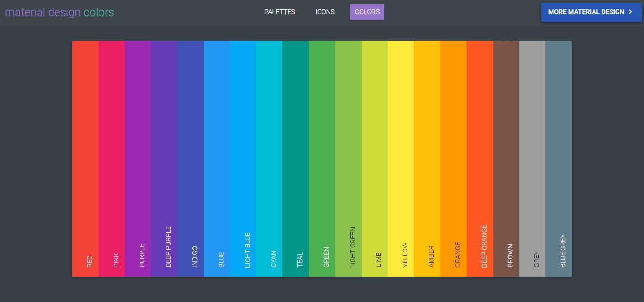Select the Pink color column
Viewport: 644px width, 302px height.
[112, 159]
